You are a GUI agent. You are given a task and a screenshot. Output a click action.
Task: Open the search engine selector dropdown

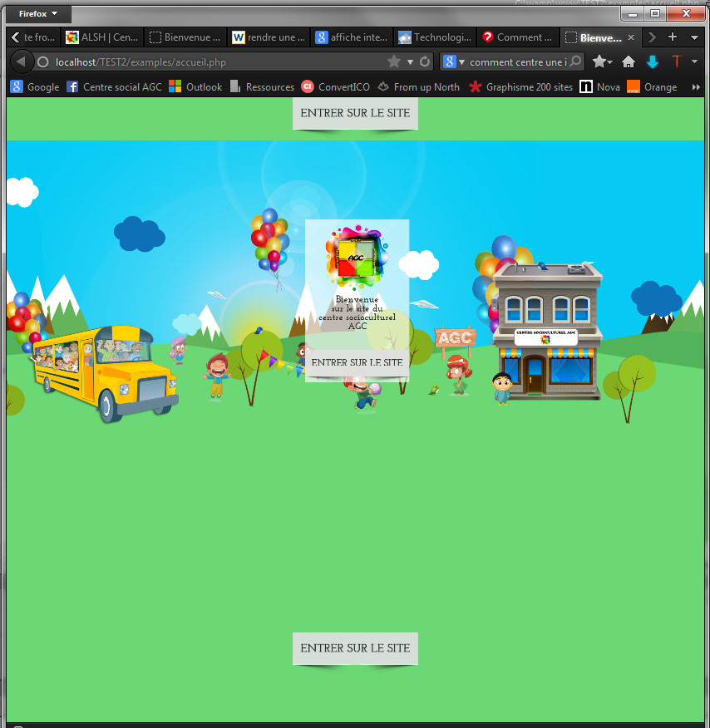click(x=454, y=62)
